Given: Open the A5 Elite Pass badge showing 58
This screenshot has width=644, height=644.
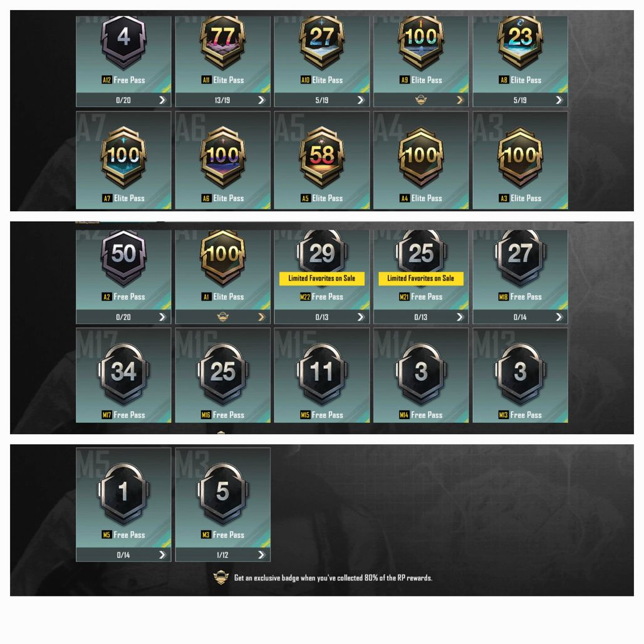Looking at the screenshot, I should coord(322,157).
